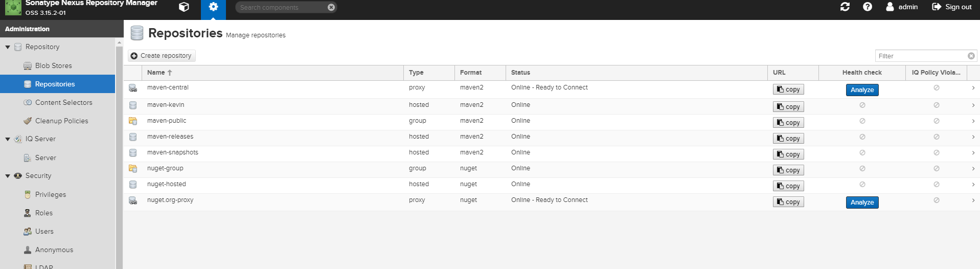Click the maven-central proxy icon
980x269 pixels.
coord(133,88)
